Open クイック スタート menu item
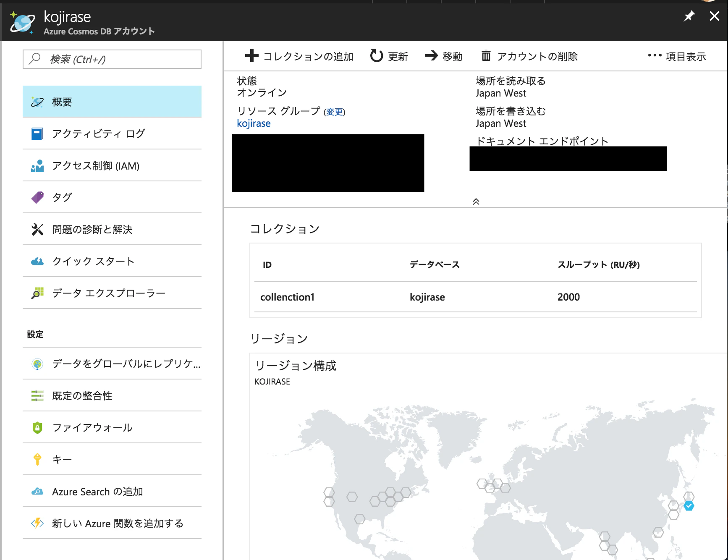This screenshot has width=728, height=560. pyautogui.click(x=112, y=261)
